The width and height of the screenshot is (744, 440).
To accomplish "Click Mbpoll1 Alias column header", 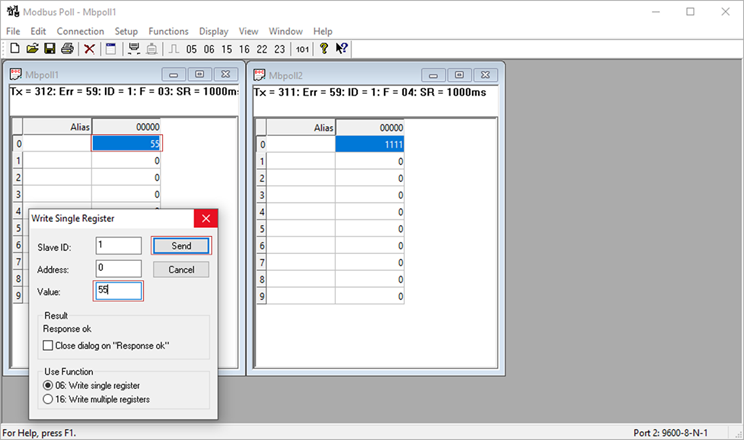I will 57,127.
